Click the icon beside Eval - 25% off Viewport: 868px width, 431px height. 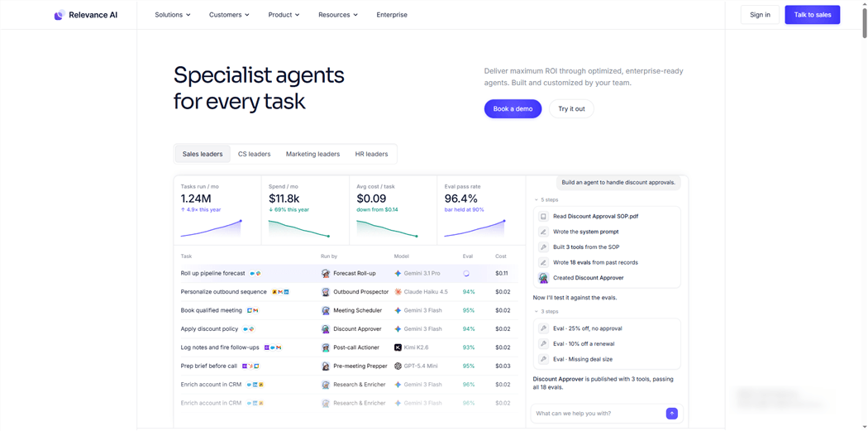pos(544,328)
